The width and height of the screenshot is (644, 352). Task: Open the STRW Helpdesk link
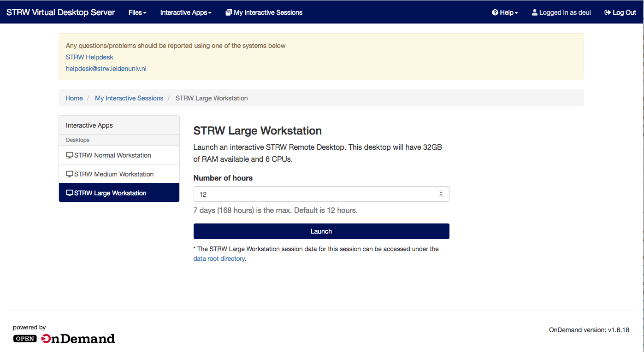tap(89, 57)
